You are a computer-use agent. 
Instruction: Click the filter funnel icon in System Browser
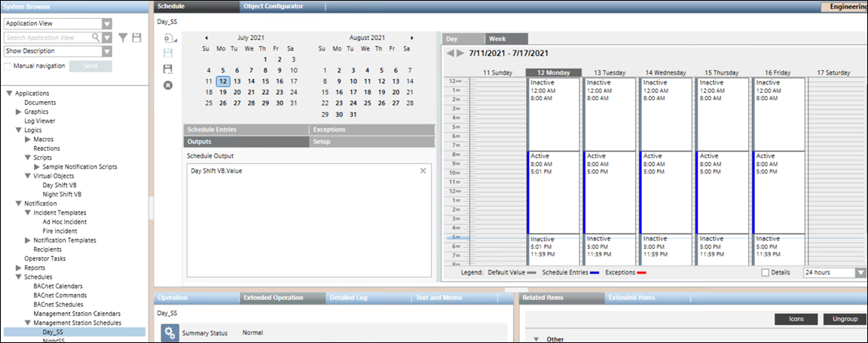[124, 37]
